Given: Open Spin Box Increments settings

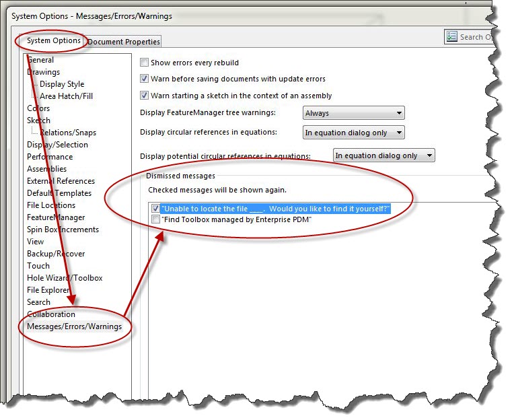Looking at the screenshot, I should 63,230.
